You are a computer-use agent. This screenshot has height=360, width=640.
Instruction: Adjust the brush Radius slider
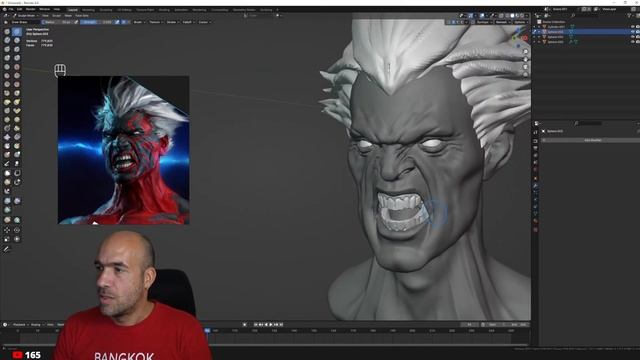[x=58, y=22]
